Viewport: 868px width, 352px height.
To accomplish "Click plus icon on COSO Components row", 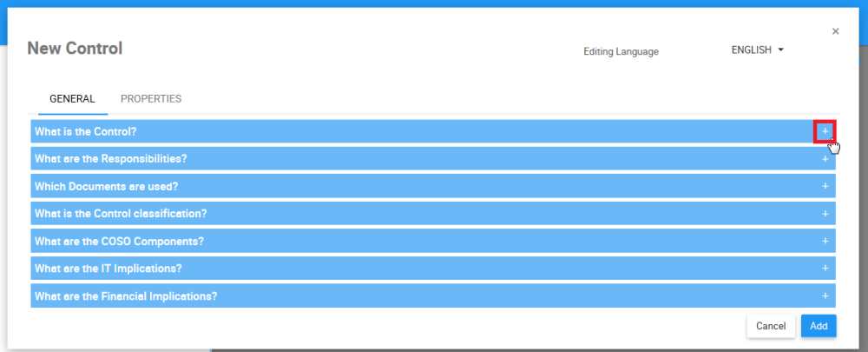I will tap(825, 241).
